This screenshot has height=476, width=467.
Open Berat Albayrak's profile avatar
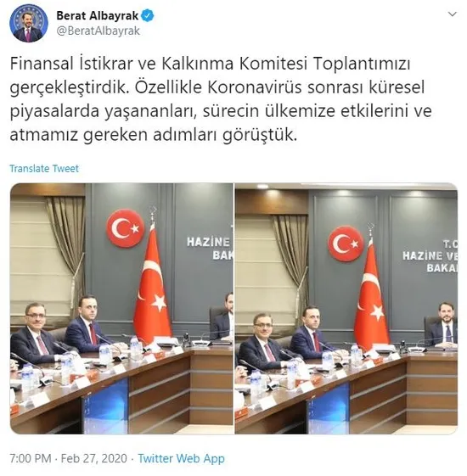29,24
